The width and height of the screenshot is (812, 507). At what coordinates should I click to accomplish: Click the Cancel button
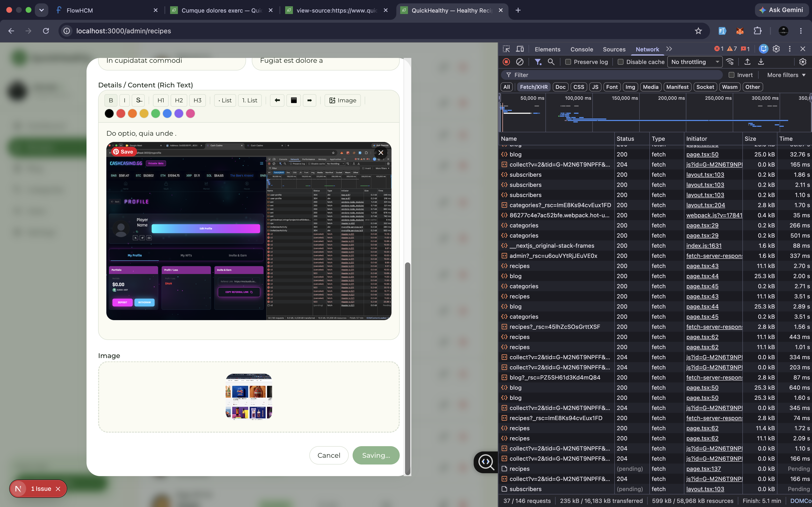(x=329, y=455)
